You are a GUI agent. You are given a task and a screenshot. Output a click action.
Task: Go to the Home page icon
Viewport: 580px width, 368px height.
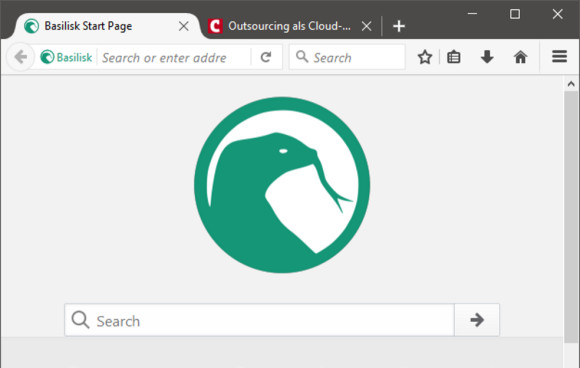520,57
